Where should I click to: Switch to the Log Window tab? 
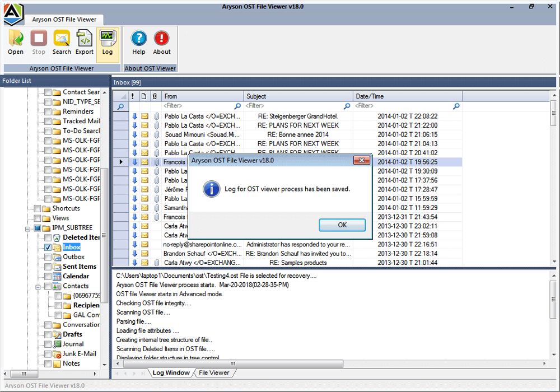(171, 373)
